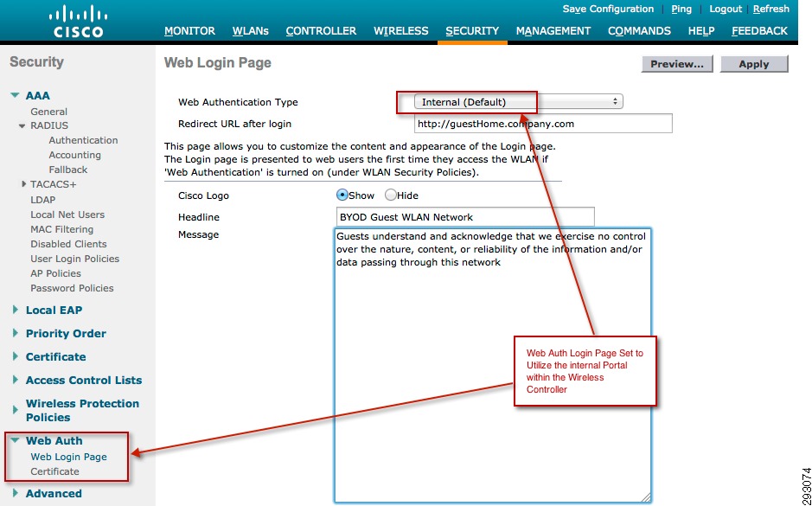812x506 pixels.
Task: Click the Apply button
Action: click(754, 64)
